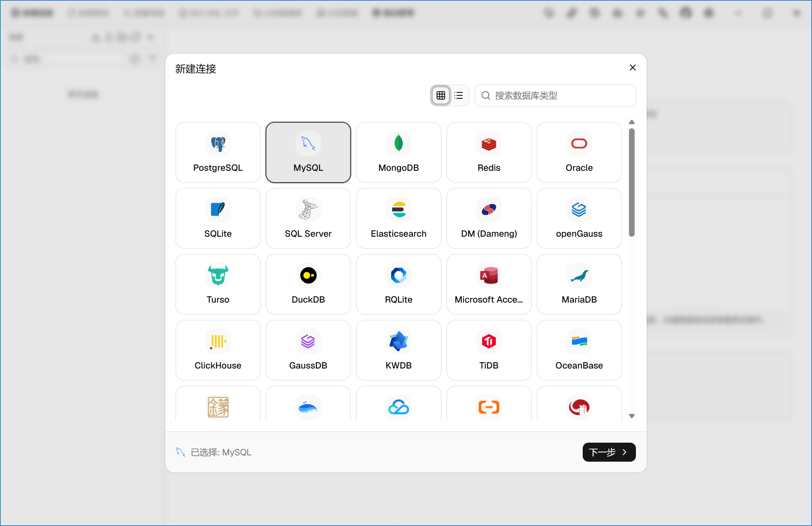
Task: Select the KWDB database card
Action: point(398,350)
